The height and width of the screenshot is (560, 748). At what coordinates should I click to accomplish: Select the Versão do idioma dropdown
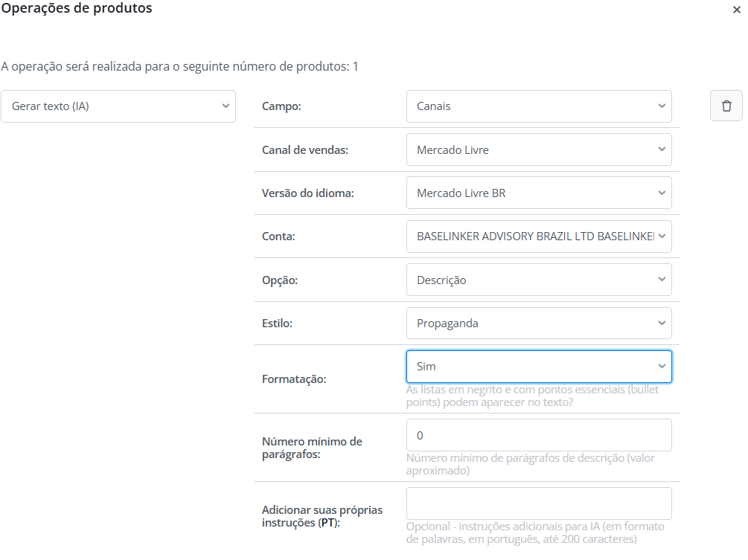(539, 193)
